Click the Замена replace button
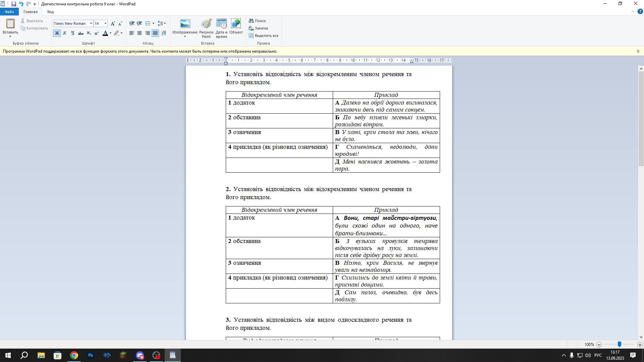The width and height of the screenshot is (644, 362). pyautogui.click(x=258, y=28)
